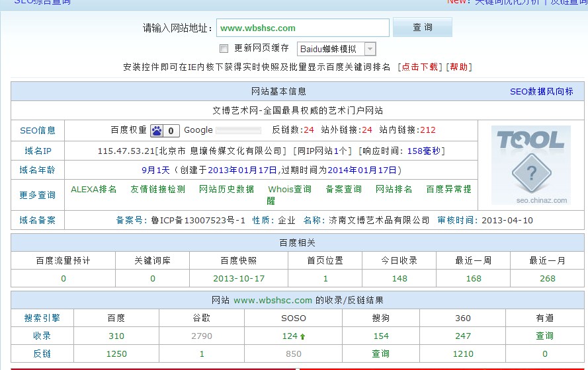Click the SEO信息 row label
Viewport: 588px width, 370px height.
(x=38, y=131)
